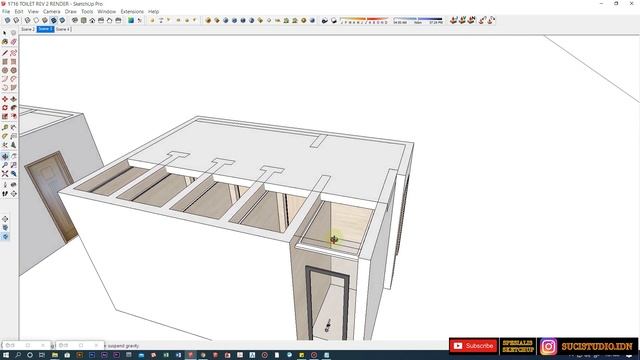Click the wooden door in model
The width and height of the screenshot is (640, 360).
[x=52, y=197]
